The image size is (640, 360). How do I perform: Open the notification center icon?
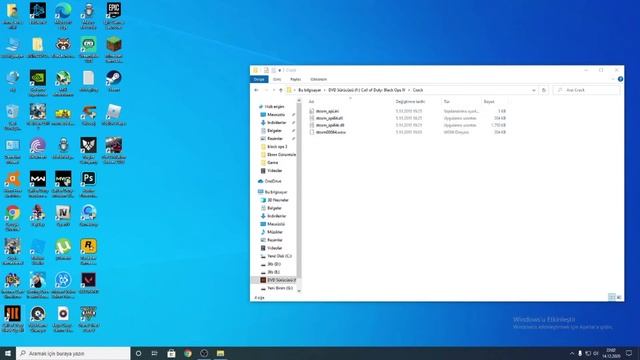[629, 353]
